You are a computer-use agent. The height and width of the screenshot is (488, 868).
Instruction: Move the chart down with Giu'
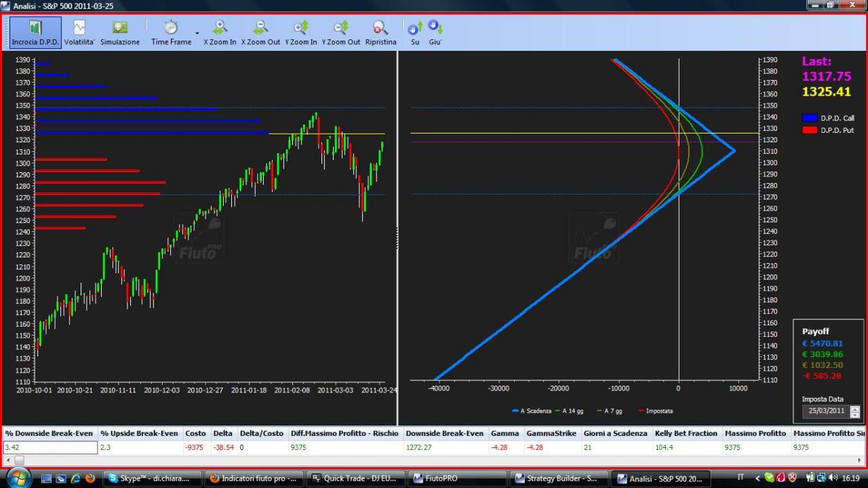[435, 33]
